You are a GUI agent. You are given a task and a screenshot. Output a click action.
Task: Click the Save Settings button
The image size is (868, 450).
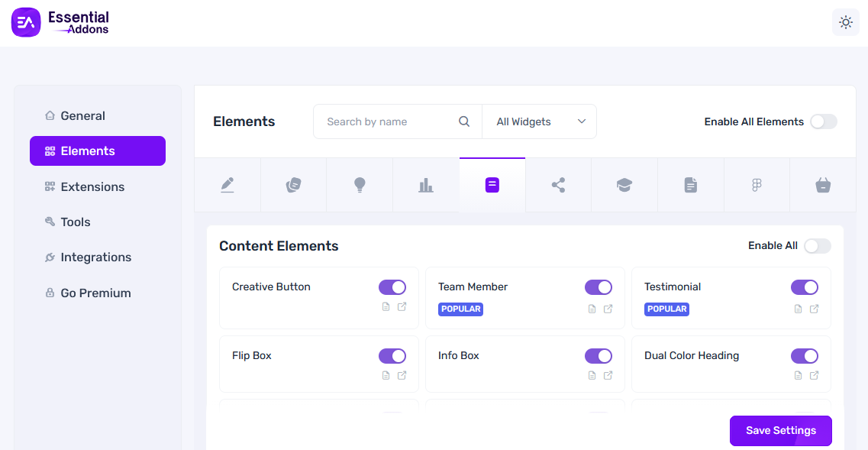(780, 430)
